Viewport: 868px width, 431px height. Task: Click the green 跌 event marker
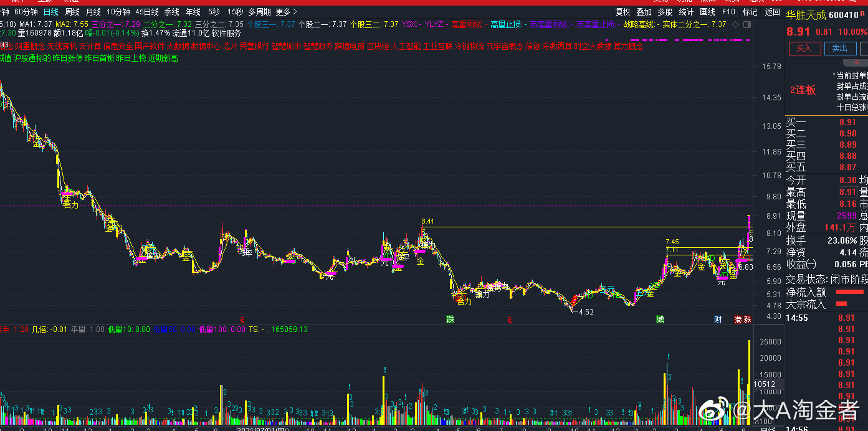point(451,320)
